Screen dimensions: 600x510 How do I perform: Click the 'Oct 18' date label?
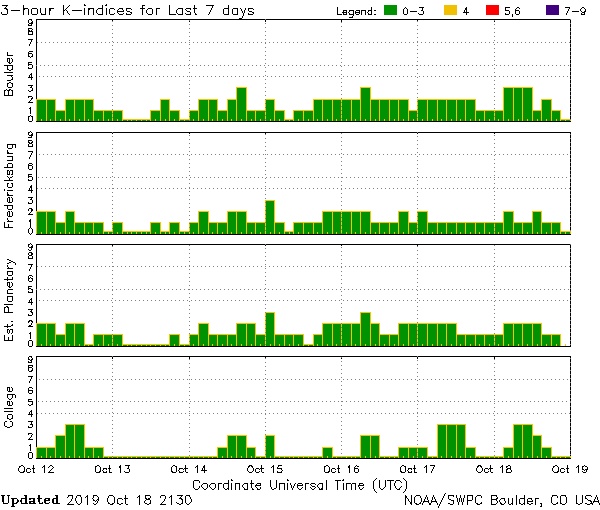[x=494, y=469]
